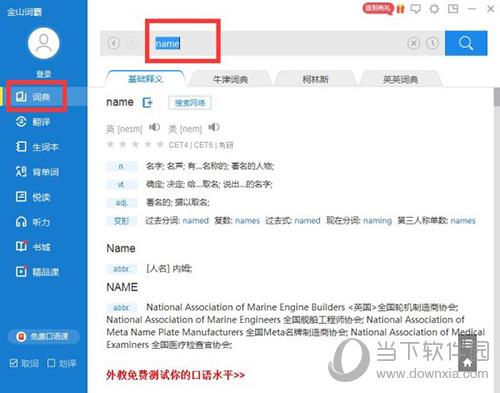Click the 免费口语课 button
Screen dimensions: 500x393
coord(44,336)
